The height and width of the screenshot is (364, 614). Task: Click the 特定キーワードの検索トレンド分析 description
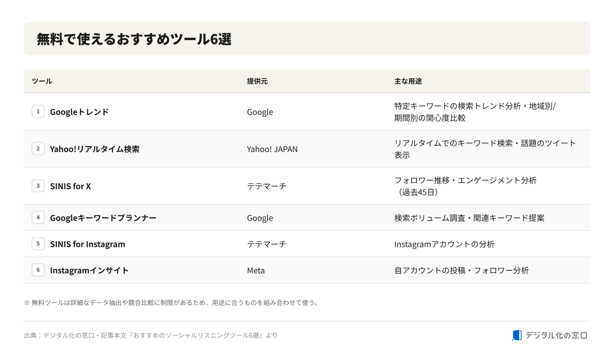coord(475,112)
